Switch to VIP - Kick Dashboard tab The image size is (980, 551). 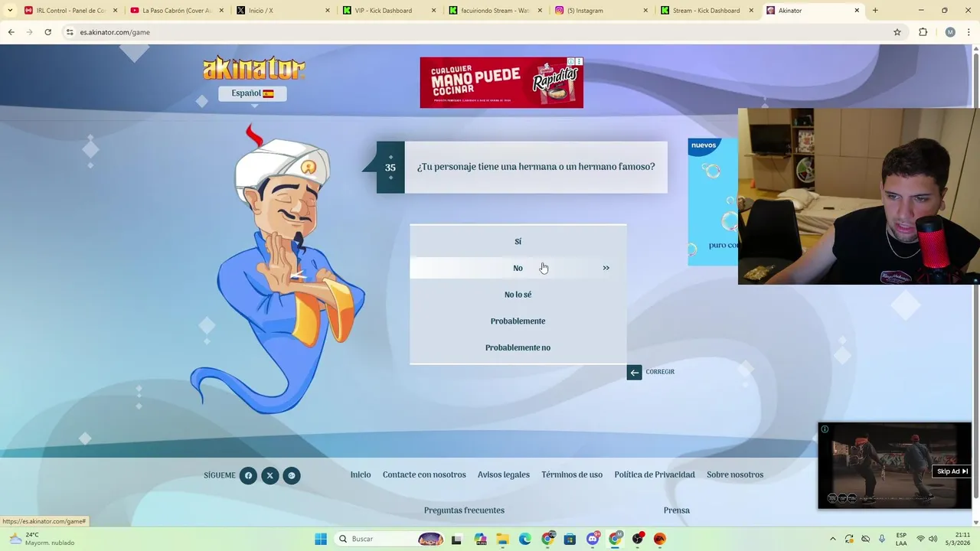pyautogui.click(x=388, y=11)
